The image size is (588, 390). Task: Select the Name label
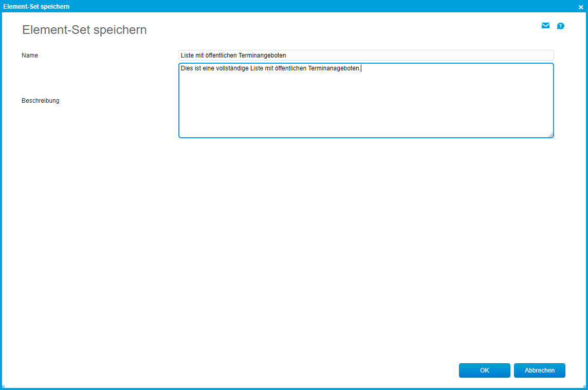point(30,55)
